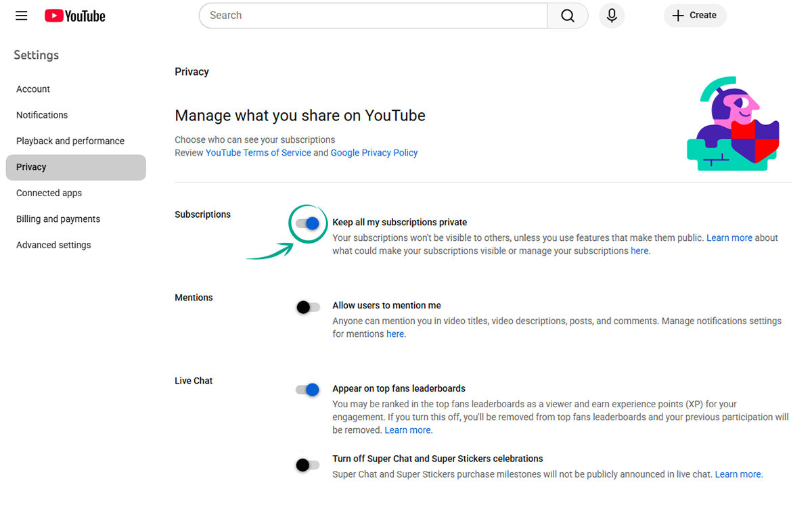Open the hamburger guide menu
Image resolution: width=812 pixels, height=506 pixels.
(22, 16)
